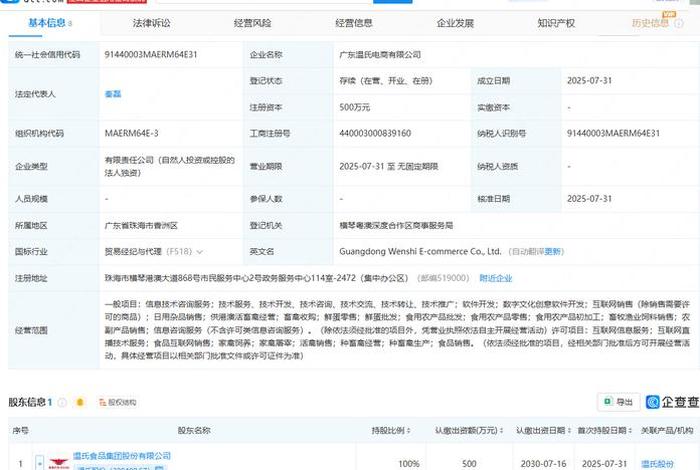This screenshot has width=700, height=470.
Task: Open the 温氏股份 related product link
Action: click(657, 464)
